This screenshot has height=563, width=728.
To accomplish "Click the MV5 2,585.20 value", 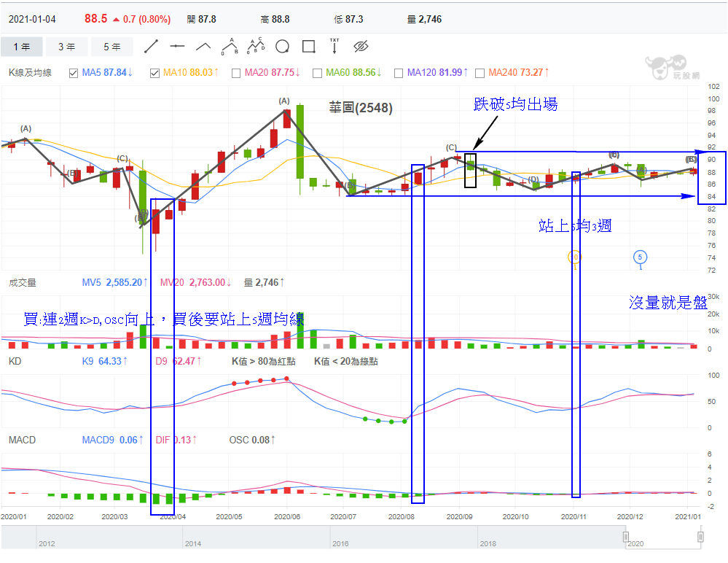I will 114,282.
